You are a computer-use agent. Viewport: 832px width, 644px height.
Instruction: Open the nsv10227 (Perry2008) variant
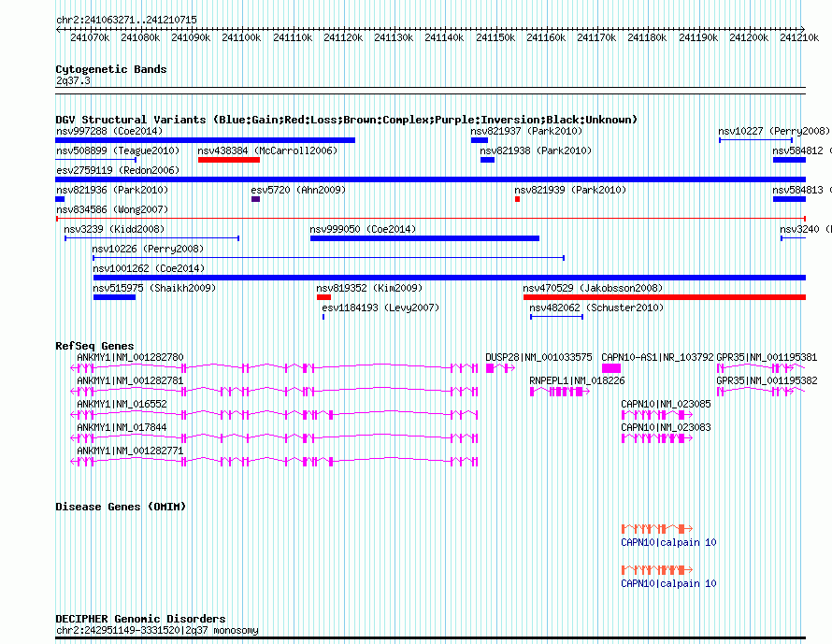click(755, 140)
